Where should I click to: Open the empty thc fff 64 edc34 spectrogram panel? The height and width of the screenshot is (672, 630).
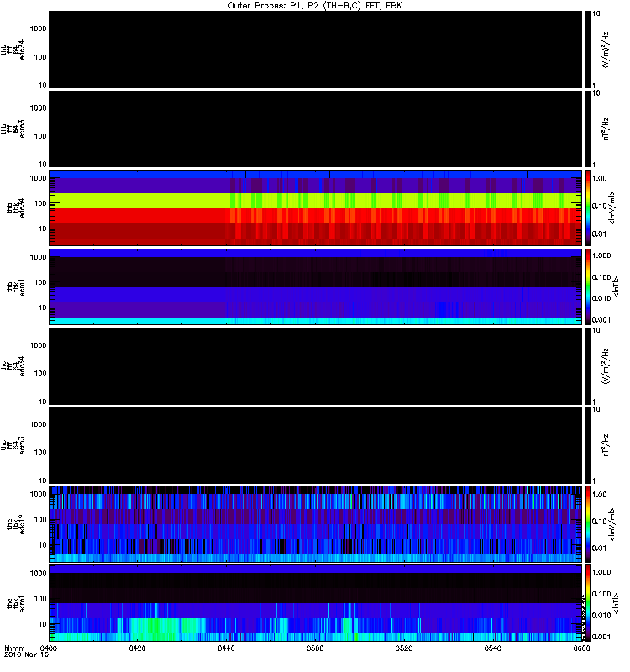pyautogui.click(x=315, y=366)
